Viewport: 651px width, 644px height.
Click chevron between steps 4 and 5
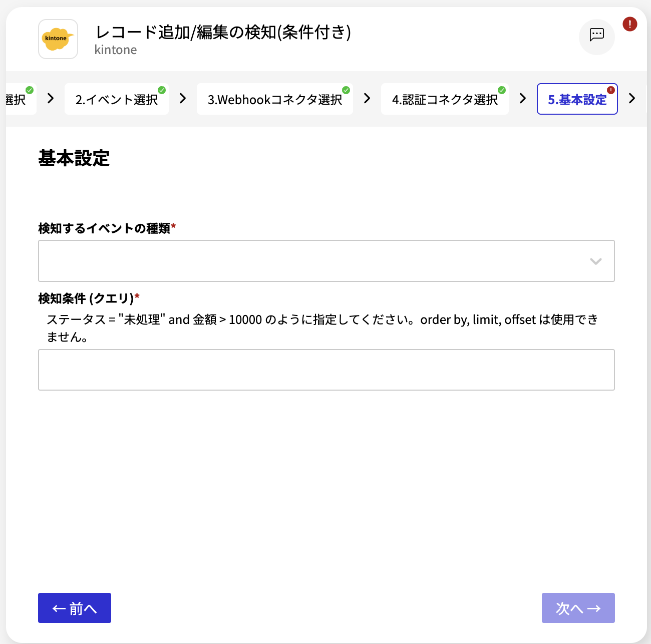[x=523, y=98]
